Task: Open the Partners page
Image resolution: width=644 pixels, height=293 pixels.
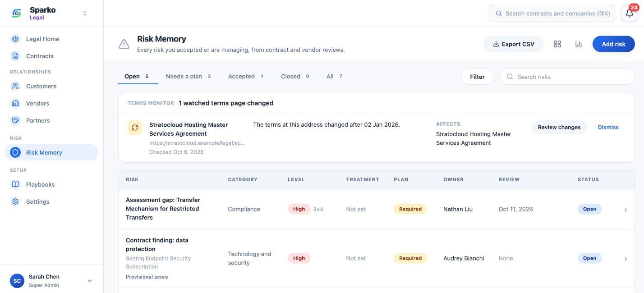Action: point(51,120)
